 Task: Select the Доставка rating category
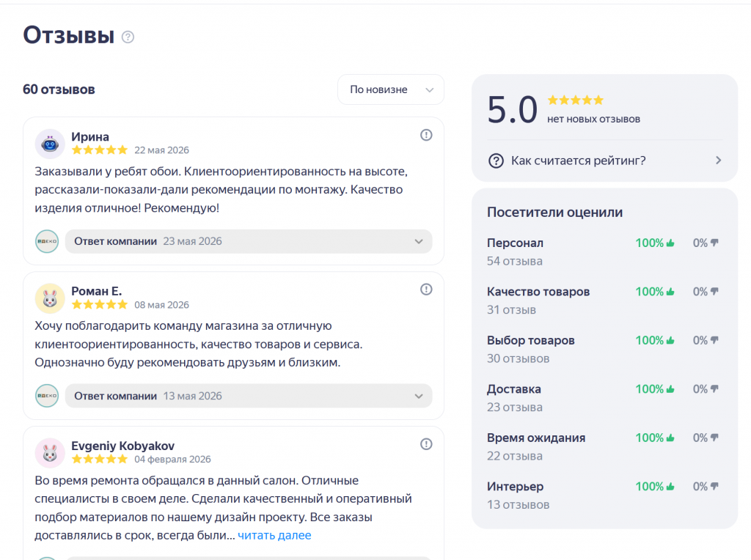[514, 390]
